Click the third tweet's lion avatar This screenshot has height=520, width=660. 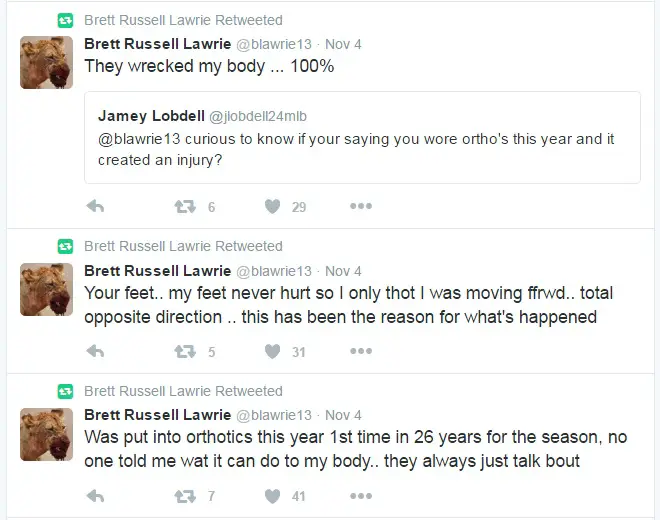46,433
